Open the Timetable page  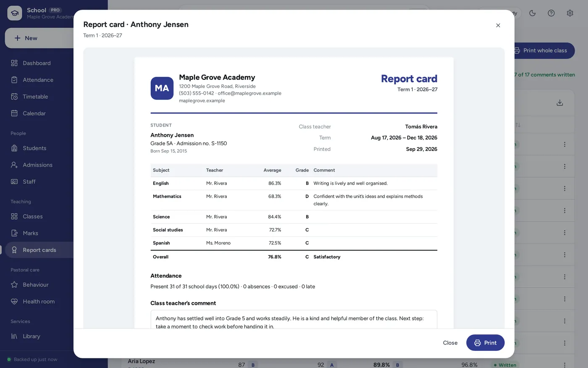pyautogui.click(x=35, y=97)
